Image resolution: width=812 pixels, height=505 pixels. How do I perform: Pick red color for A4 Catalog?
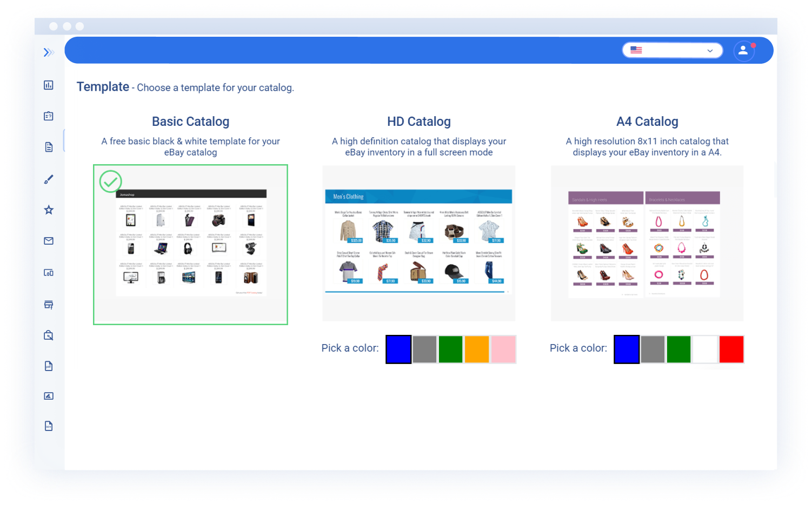coord(731,349)
